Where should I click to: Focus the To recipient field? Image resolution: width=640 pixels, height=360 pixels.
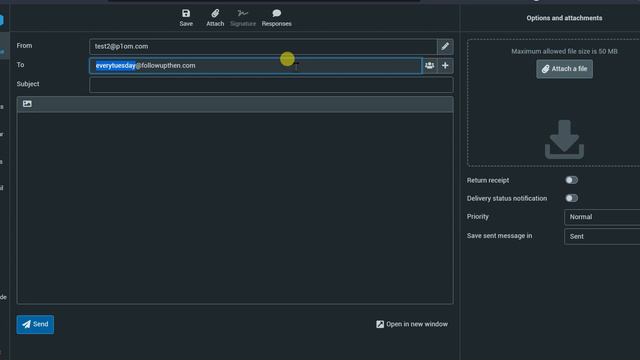click(256, 66)
